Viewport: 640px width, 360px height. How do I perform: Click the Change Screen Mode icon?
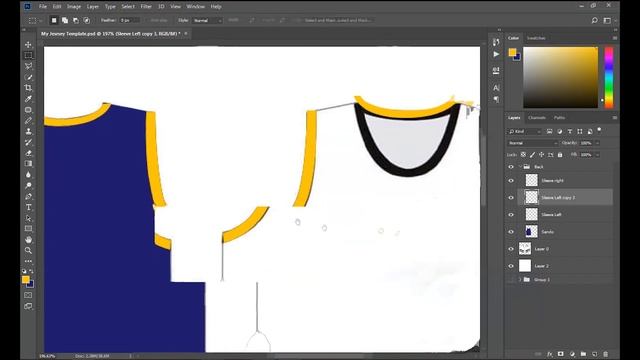28,306
